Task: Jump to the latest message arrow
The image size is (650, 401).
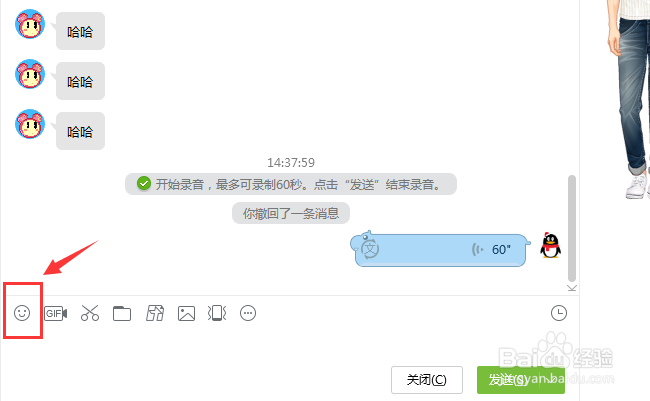Action: point(572,288)
